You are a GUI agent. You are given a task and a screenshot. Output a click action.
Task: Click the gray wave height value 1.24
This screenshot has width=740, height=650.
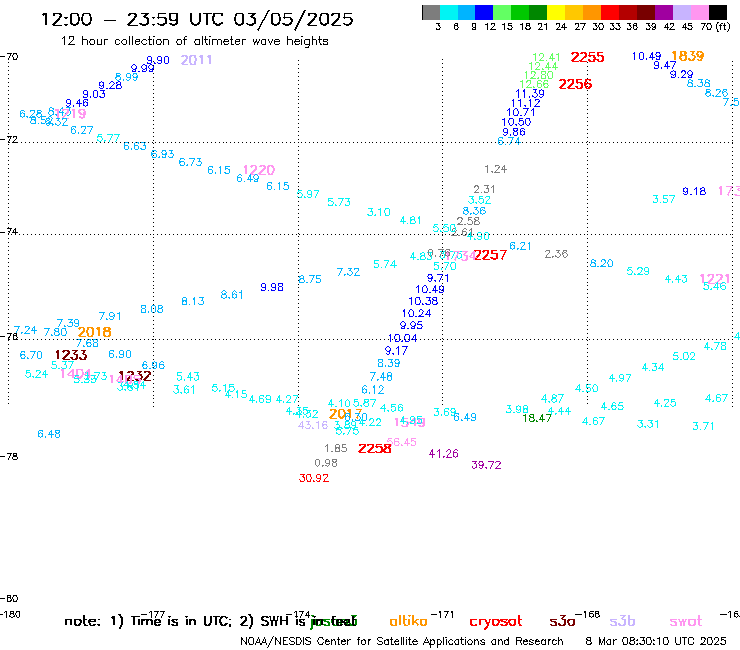(x=496, y=169)
